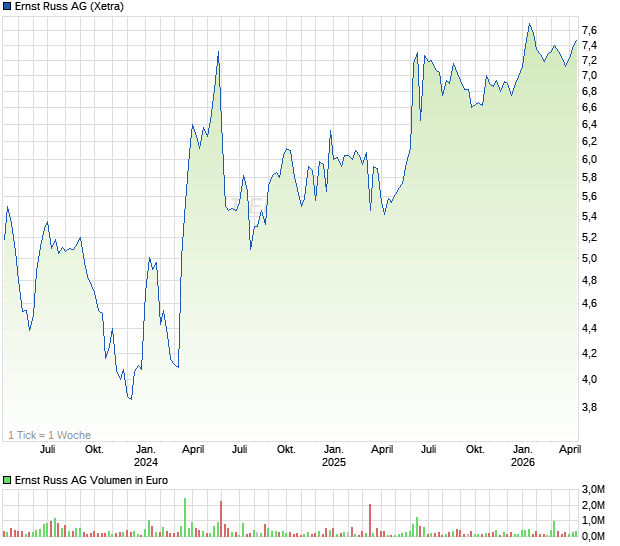
Task: Click the last 'April' label after Jan. 2026
Action: [570, 450]
